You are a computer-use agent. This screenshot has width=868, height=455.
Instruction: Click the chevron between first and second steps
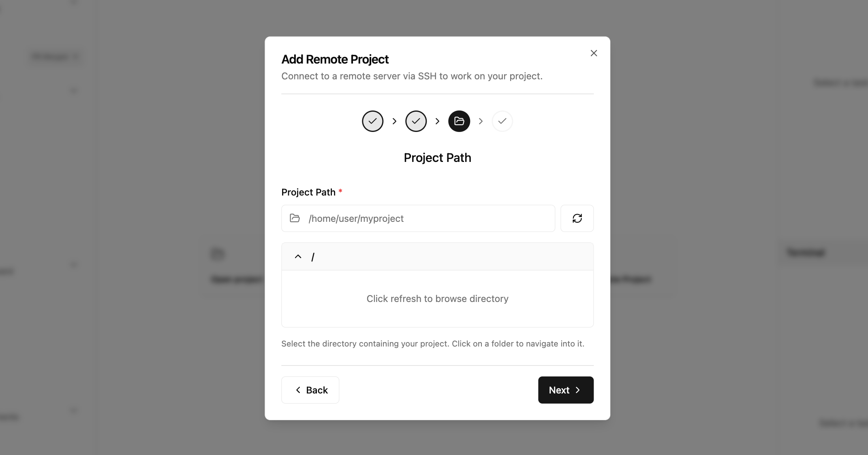click(394, 121)
